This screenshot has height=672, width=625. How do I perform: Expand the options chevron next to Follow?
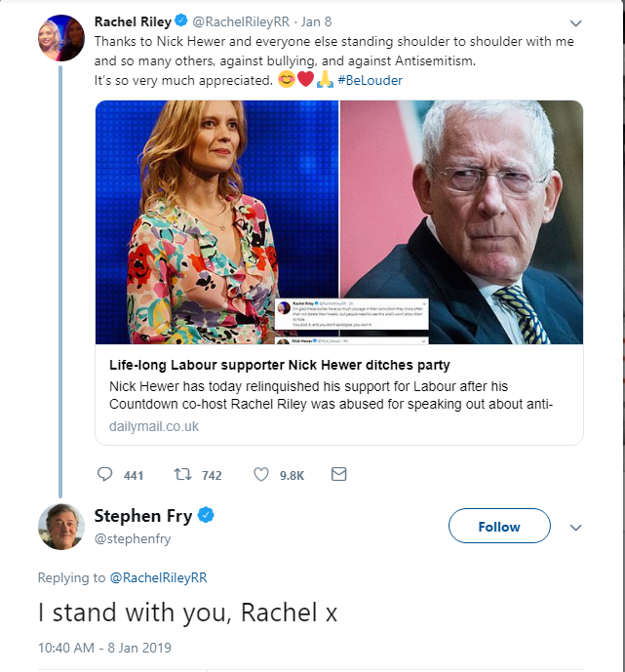click(575, 527)
